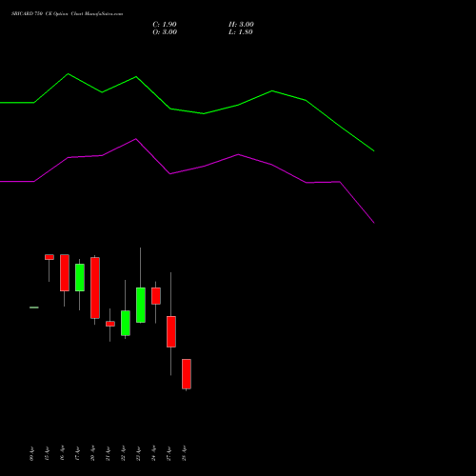Select the 24 Apr date label

153,453
